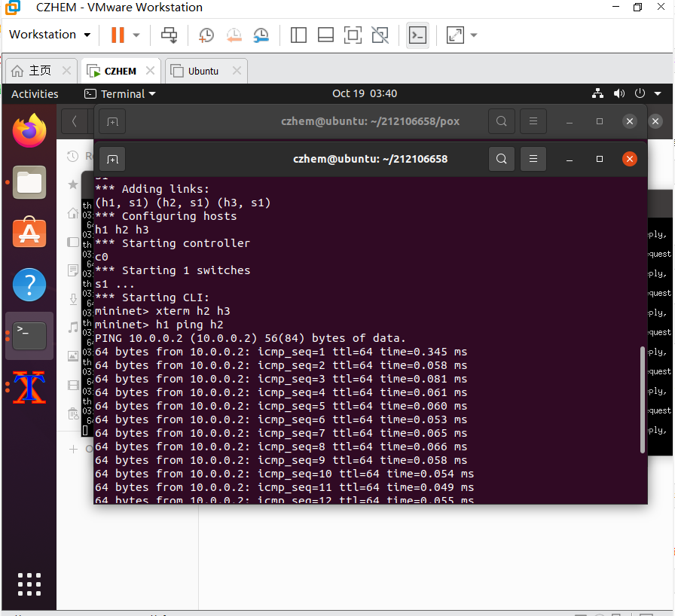Toggle Unity mode icon
Image resolution: width=675 pixels, height=616 pixels.
point(380,35)
